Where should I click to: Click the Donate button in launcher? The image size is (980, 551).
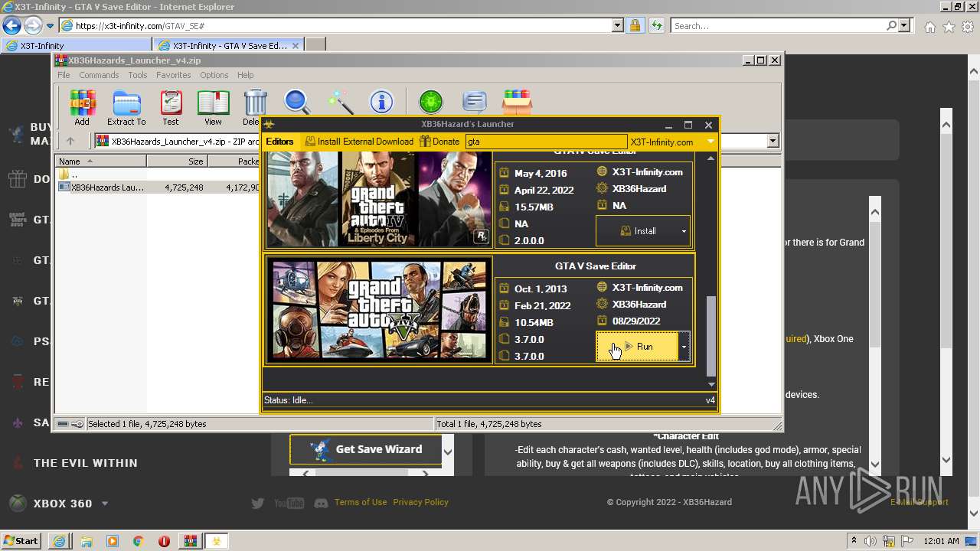pos(439,142)
